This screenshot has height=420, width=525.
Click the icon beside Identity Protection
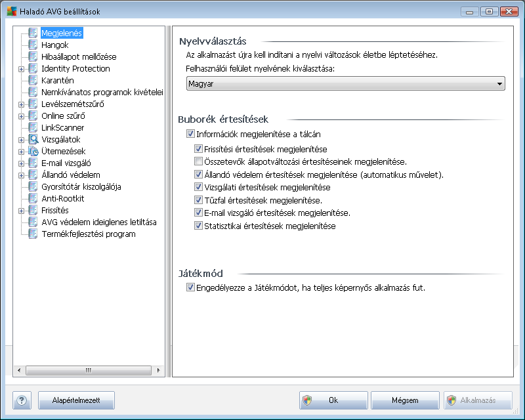click(33, 68)
